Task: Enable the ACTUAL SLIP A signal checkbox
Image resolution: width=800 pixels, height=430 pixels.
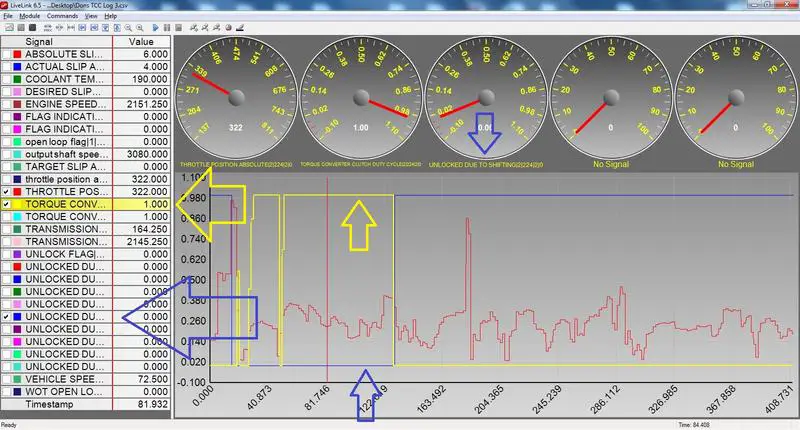Action: point(6,67)
